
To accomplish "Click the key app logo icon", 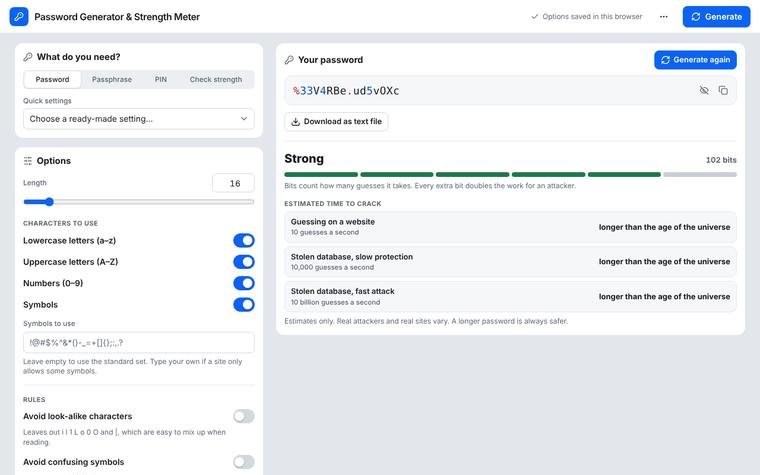I will coord(19,16).
